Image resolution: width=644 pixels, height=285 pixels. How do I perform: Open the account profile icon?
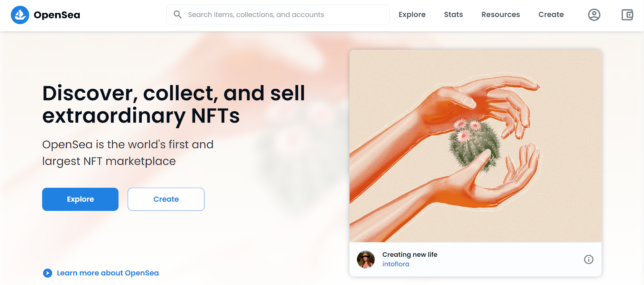coord(594,15)
